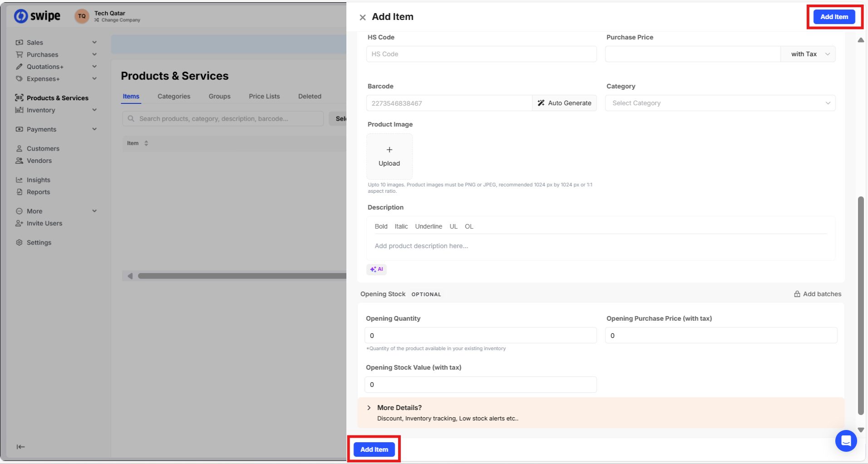The height and width of the screenshot is (464, 868).
Task: Click the Add batches lock icon
Action: pos(797,294)
